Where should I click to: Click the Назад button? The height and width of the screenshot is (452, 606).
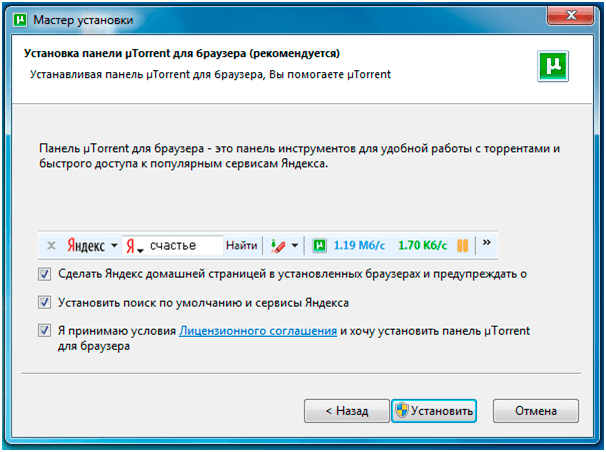click(343, 410)
